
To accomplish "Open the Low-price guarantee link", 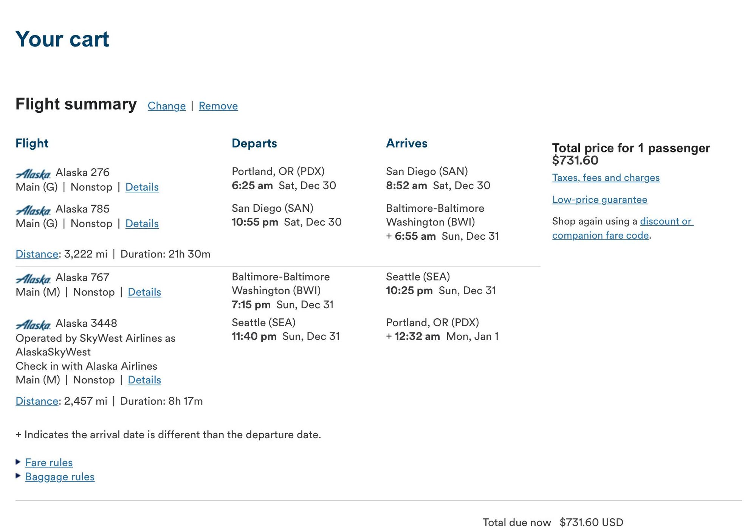I will tap(600, 200).
